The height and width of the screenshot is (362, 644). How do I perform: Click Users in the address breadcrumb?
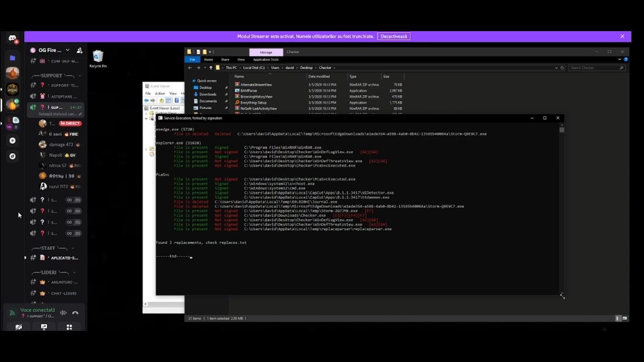pyautogui.click(x=275, y=68)
